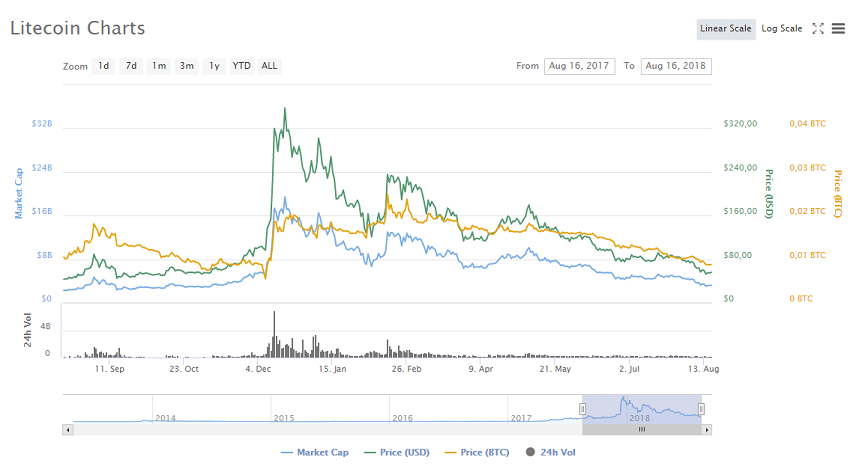Click the $320,00 price axis label
The height and width of the screenshot is (466, 850).
[740, 124]
